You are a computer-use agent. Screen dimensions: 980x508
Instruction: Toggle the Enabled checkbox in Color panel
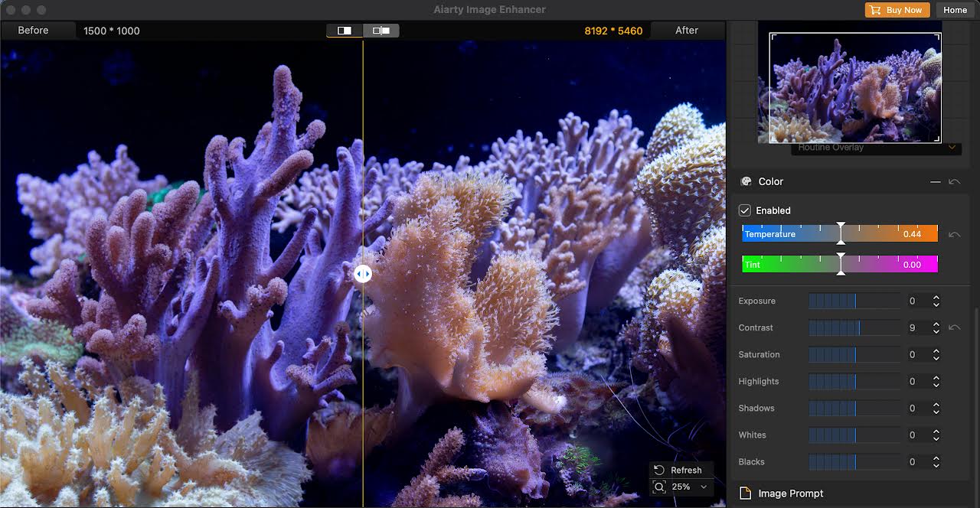[743, 210]
